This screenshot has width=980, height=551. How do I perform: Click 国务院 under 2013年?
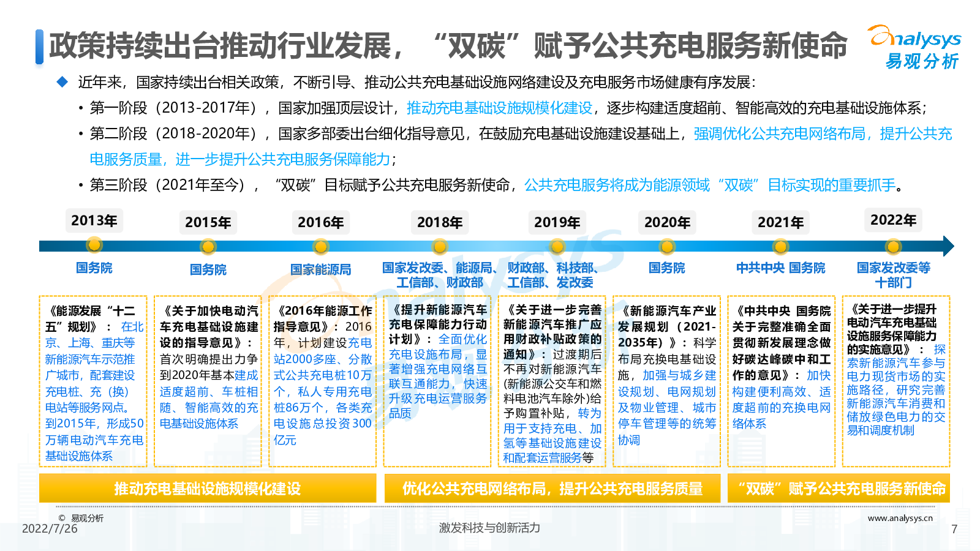[94, 268]
